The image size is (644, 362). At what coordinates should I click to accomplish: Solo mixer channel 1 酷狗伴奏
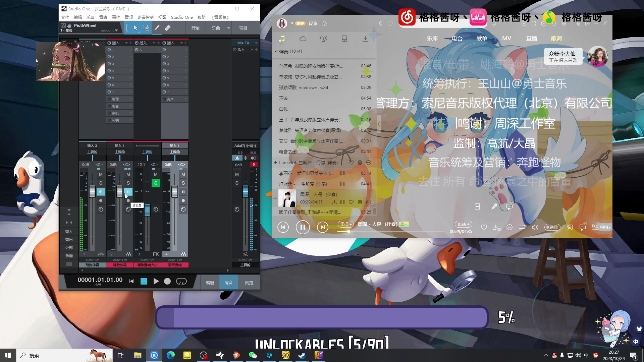(x=101, y=183)
